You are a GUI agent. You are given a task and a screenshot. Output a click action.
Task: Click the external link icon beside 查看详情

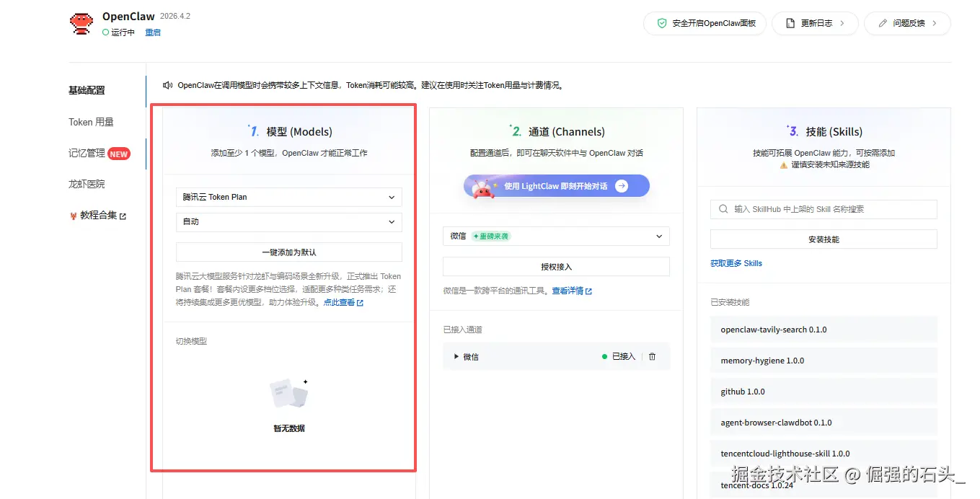click(588, 291)
